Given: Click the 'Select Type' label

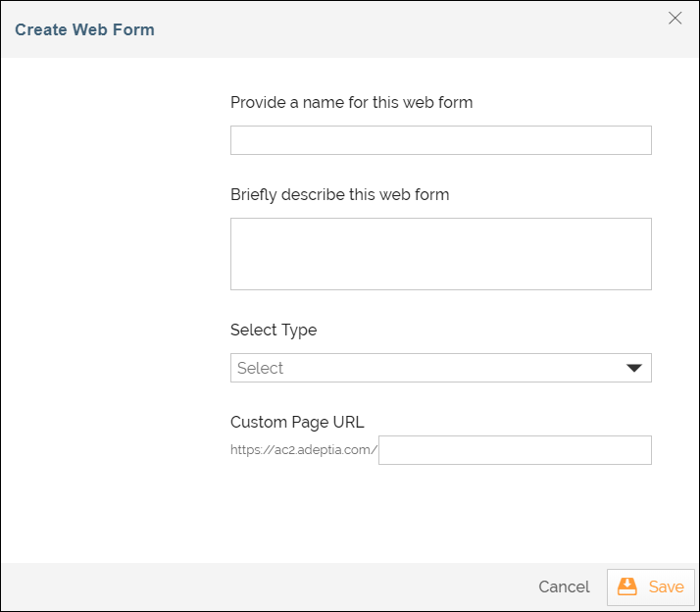Looking at the screenshot, I should coord(274,330).
